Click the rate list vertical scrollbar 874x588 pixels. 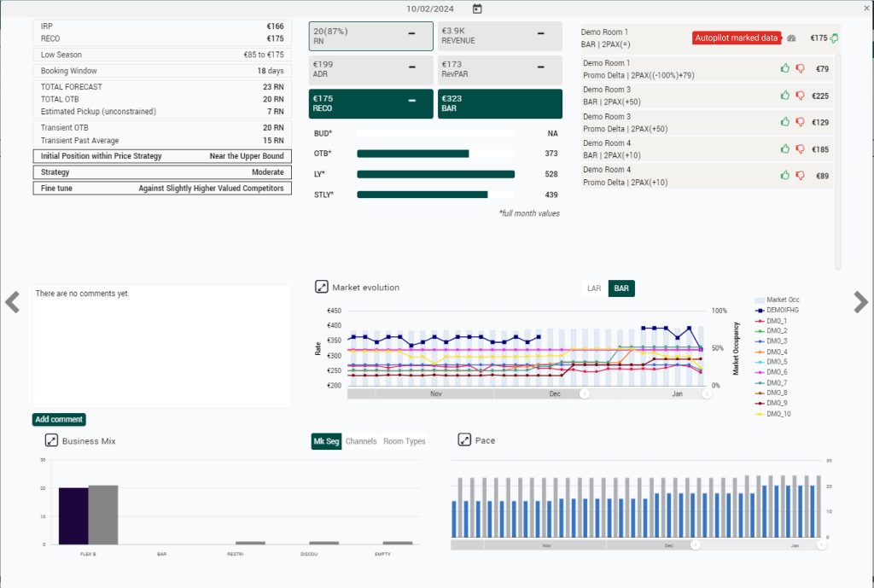click(x=838, y=161)
